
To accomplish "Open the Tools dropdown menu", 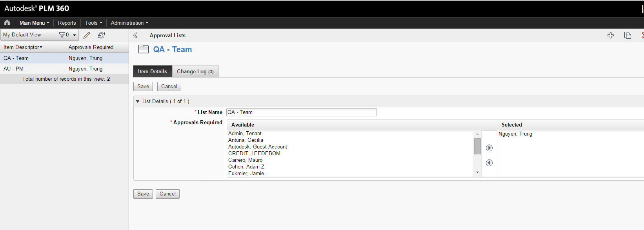I will click(x=93, y=23).
